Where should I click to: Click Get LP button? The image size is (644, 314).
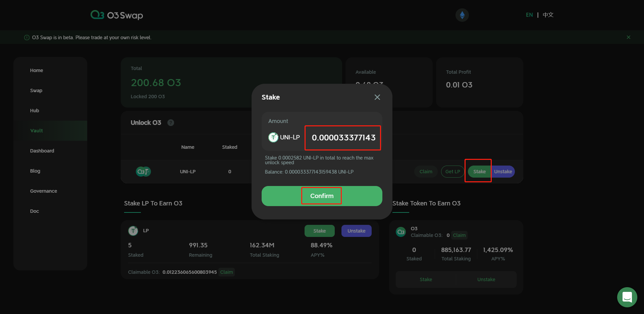pyautogui.click(x=453, y=172)
